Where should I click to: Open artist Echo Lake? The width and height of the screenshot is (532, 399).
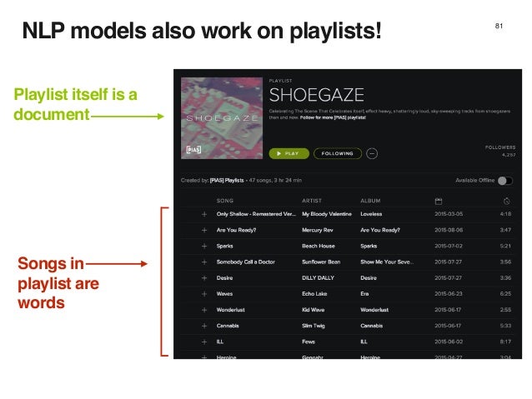[314, 293]
